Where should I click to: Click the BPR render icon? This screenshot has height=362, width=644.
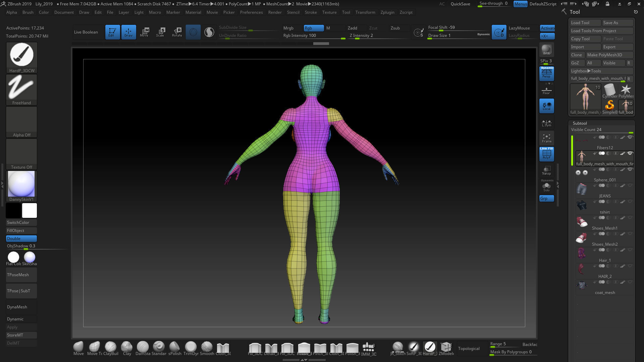(546, 50)
